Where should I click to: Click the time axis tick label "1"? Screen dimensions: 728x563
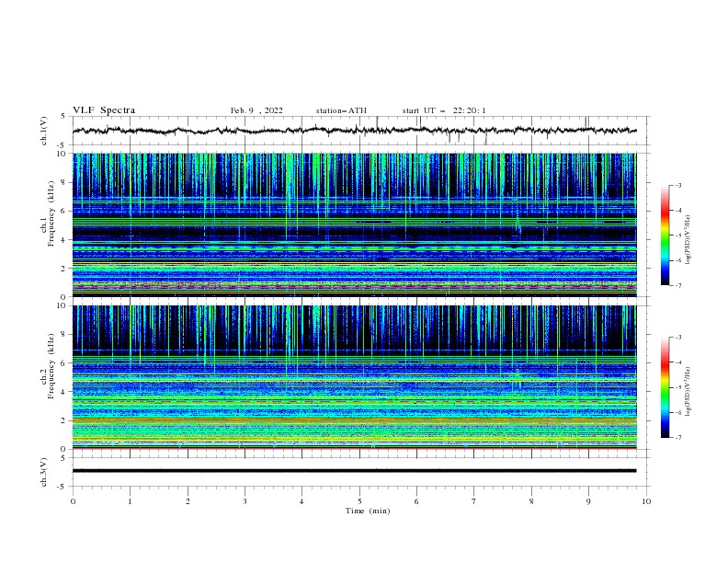pos(130,501)
